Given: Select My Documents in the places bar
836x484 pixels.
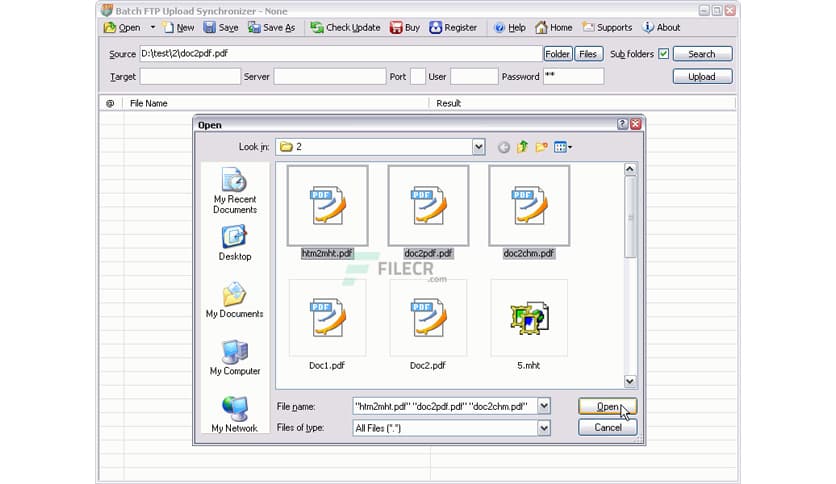Looking at the screenshot, I should [x=235, y=300].
